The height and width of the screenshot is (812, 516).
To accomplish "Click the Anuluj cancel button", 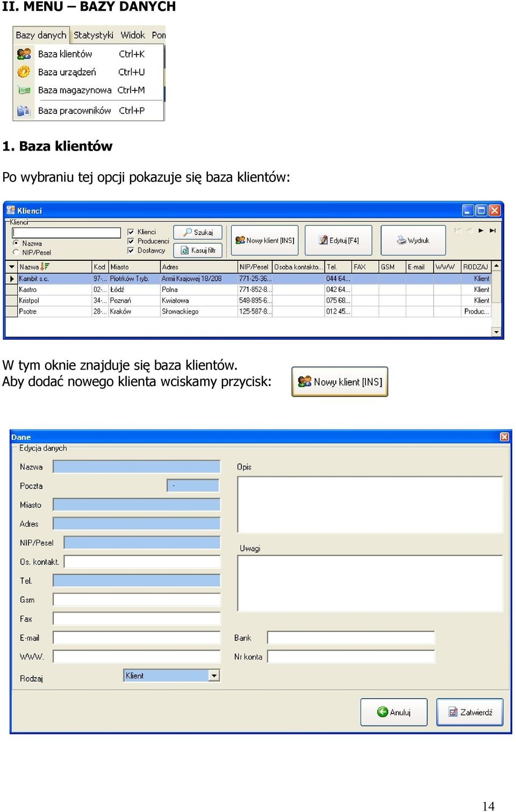I will point(393,712).
